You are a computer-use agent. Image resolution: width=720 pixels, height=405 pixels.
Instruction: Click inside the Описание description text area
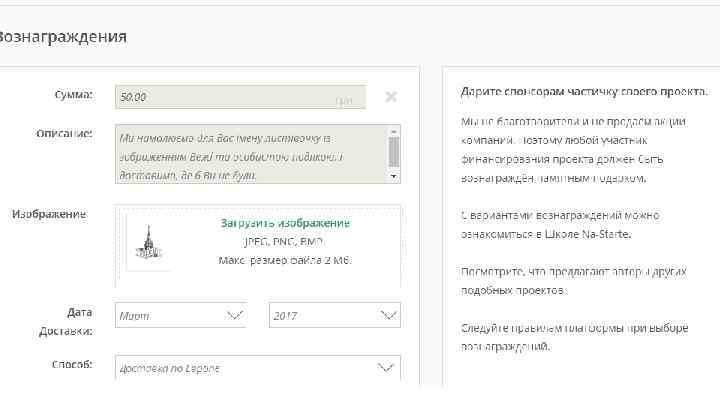tap(250, 154)
